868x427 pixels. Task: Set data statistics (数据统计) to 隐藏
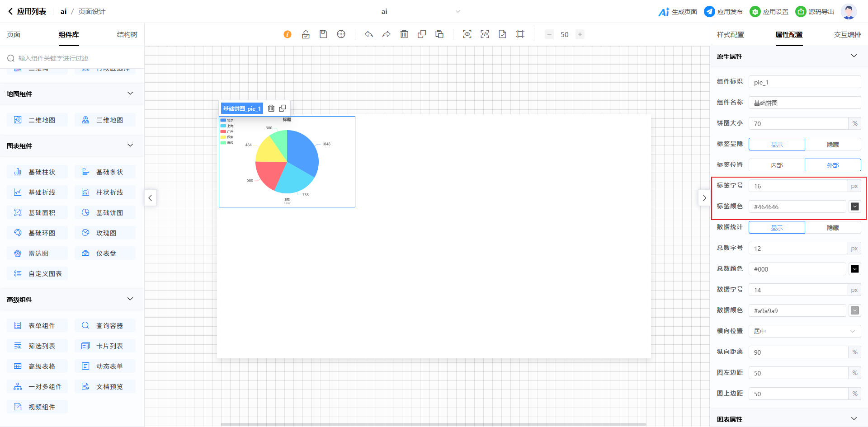[x=833, y=228]
